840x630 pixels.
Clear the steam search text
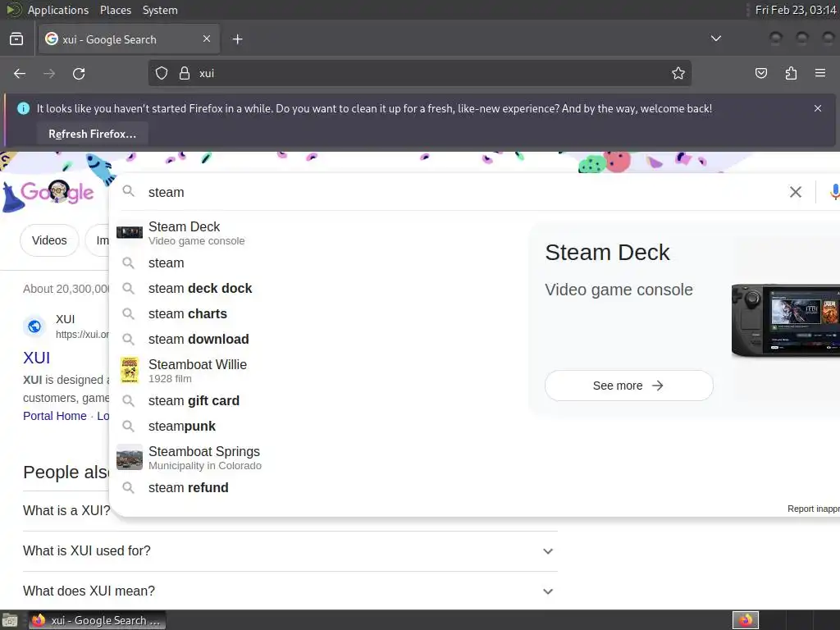point(796,192)
